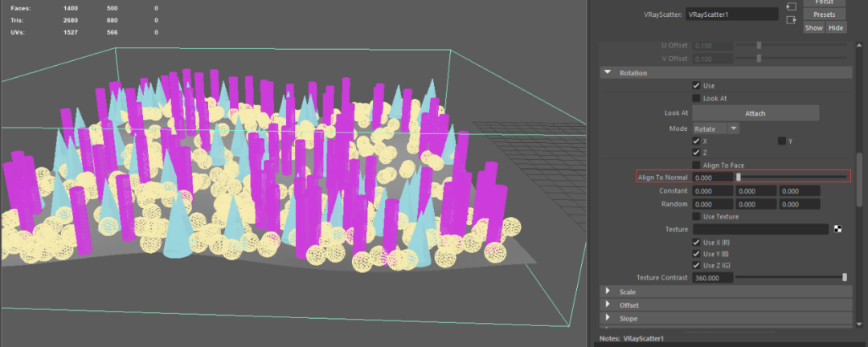
Task: Expand the Slope section
Action: (x=608, y=319)
